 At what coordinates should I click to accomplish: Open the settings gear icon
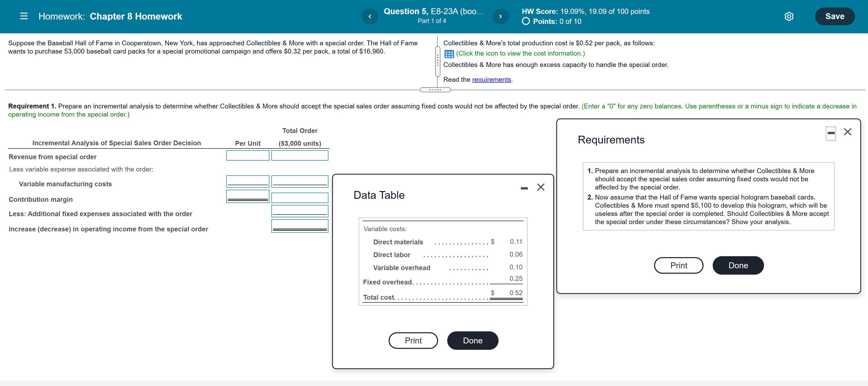789,16
